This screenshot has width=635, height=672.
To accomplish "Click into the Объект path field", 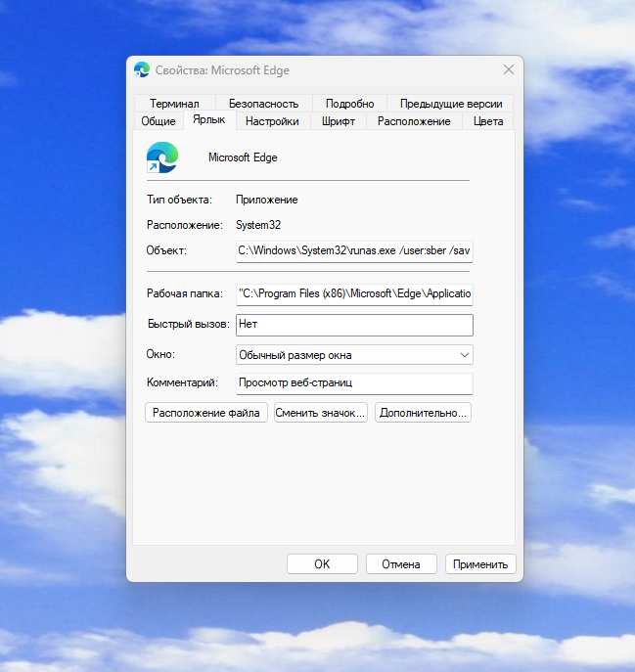I will pyautogui.click(x=354, y=251).
